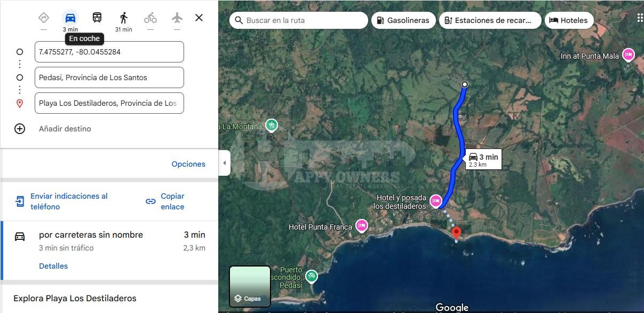Click the Inn at Punta Mala map label
The height and width of the screenshot is (313, 644).
coord(590,56)
